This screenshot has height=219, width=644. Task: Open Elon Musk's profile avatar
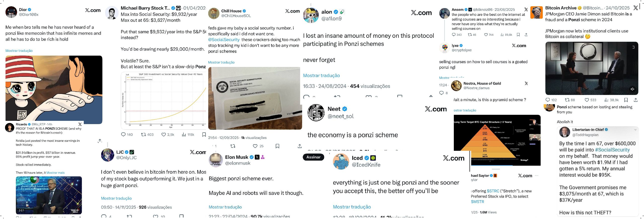[215, 160]
